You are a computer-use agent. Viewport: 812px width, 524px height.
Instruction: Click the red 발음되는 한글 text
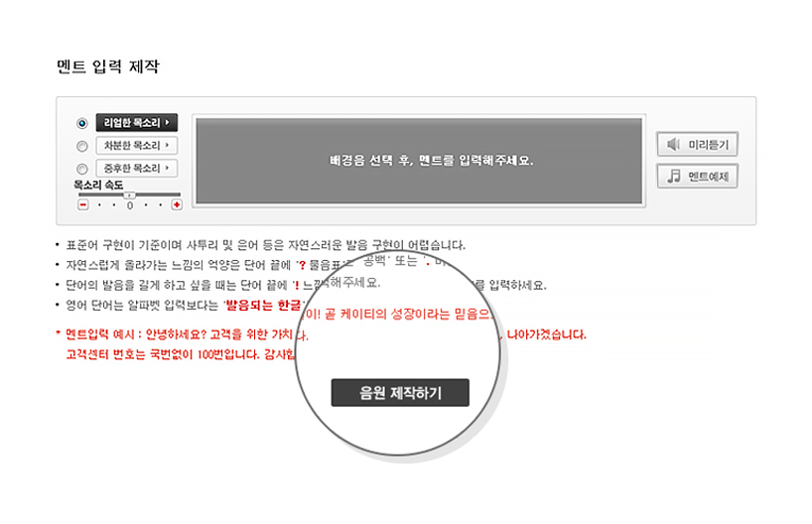(264, 305)
